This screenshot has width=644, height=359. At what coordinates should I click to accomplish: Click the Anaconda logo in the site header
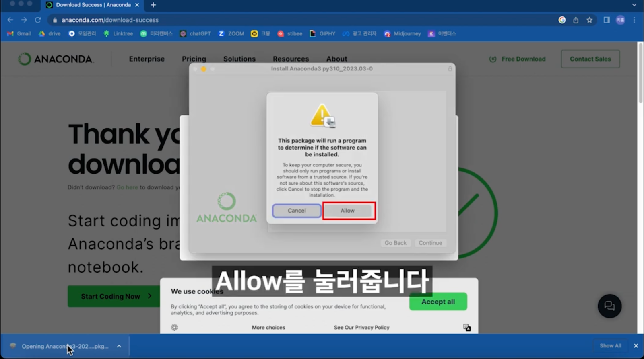(56, 59)
